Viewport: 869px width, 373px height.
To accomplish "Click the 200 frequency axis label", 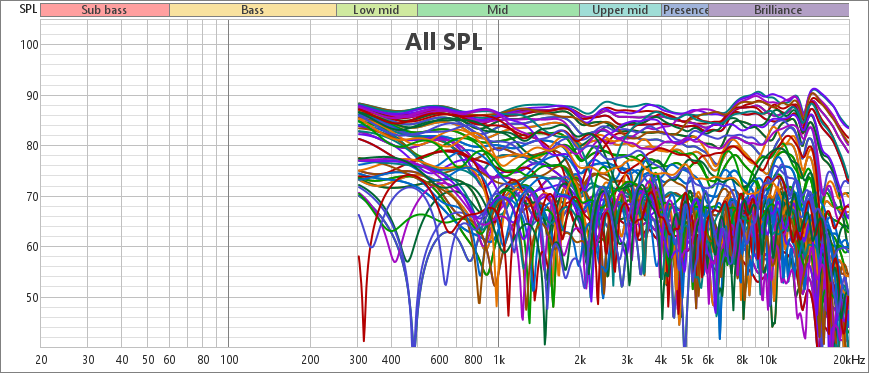I will (310, 360).
